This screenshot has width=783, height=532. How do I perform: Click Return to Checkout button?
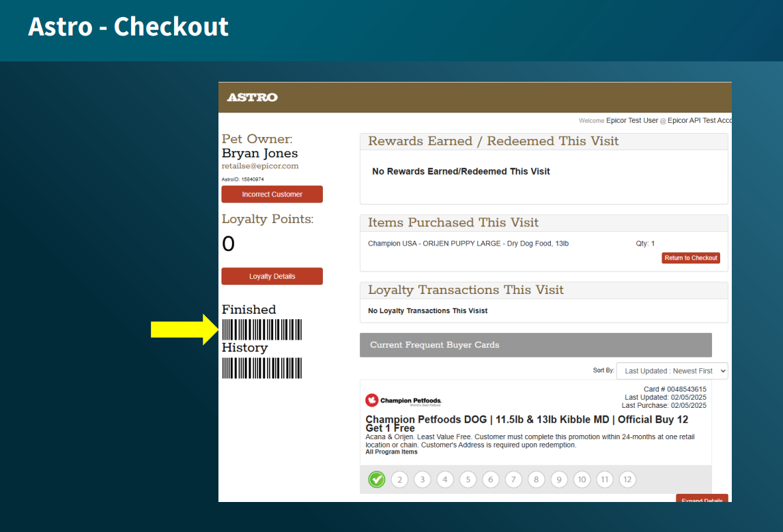(x=691, y=258)
